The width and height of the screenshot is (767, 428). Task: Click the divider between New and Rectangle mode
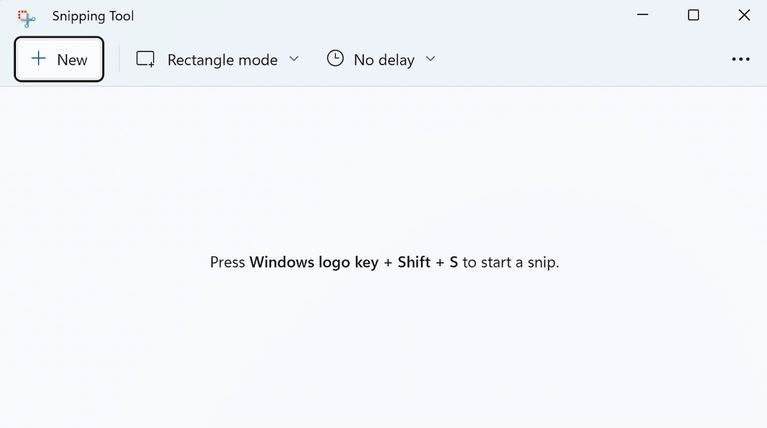point(119,59)
